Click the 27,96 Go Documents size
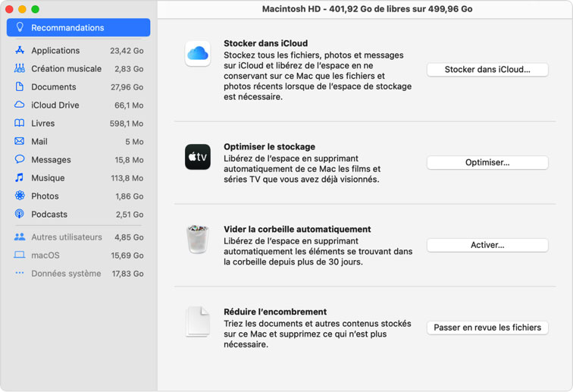Viewport: 573px width, 392px height. [127, 87]
